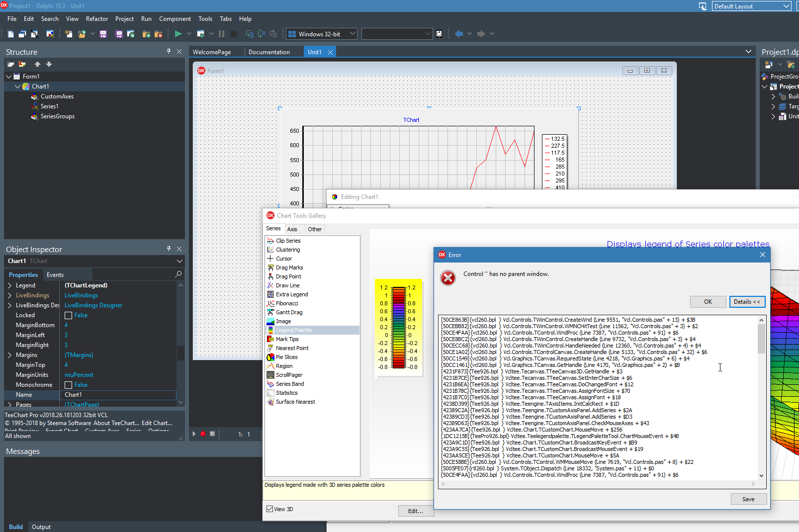Click refresh devices icon after empty combo
The image size is (799, 532).
click(x=439, y=34)
